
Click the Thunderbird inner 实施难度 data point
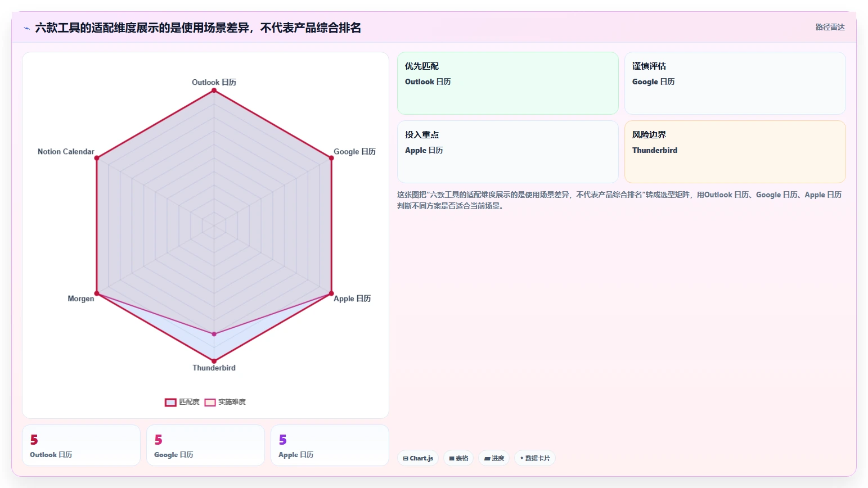[214, 334]
